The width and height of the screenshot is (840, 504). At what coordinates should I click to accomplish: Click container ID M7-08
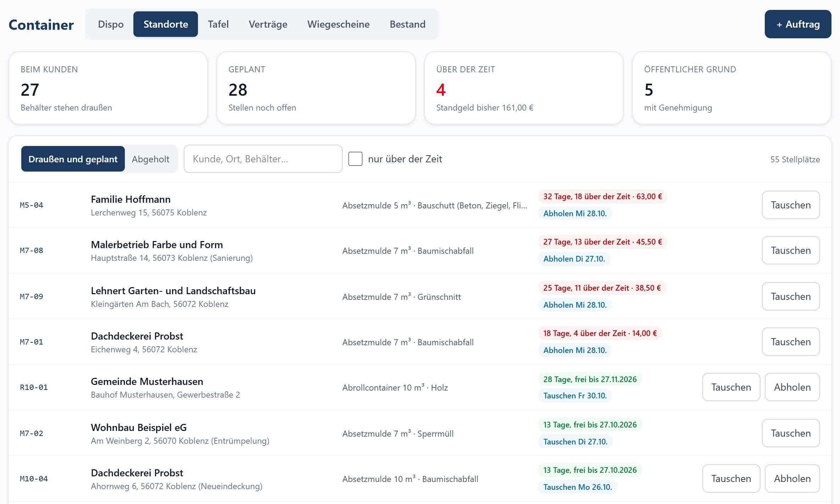point(32,250)
